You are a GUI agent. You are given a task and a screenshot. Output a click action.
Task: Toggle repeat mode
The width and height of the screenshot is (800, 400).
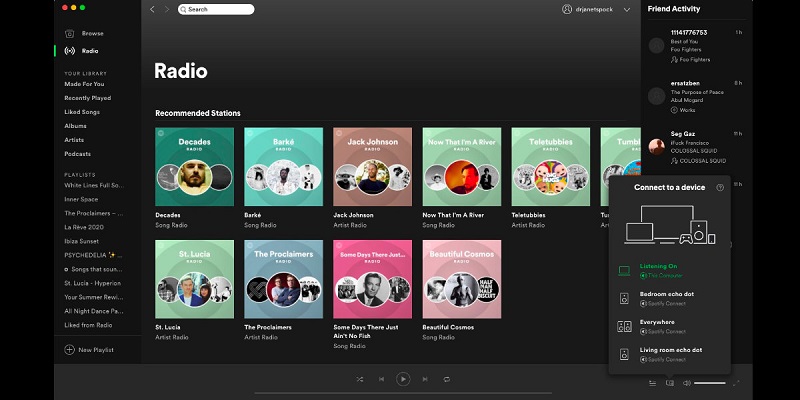(x=446, y=379)
